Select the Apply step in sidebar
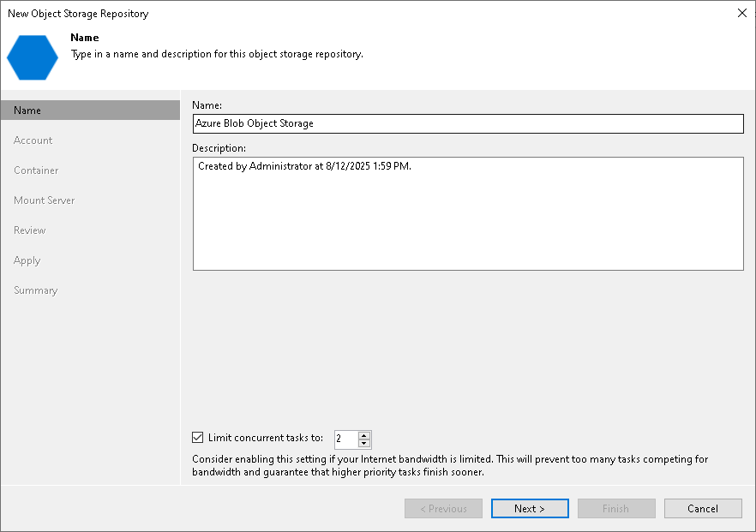Screen dimensions: 756x532 click(x=27, y=260)
